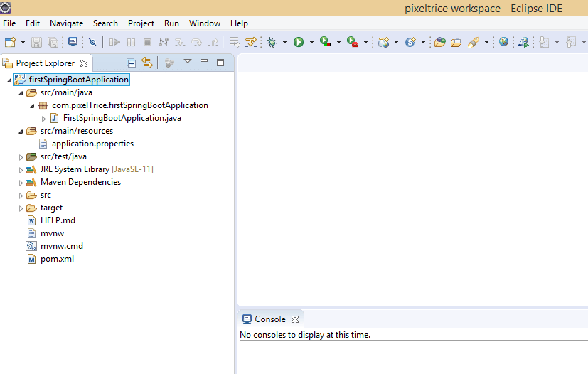Click the Step Into icon
This screenshot has width=588, height=374.
(x=180, y=42)
